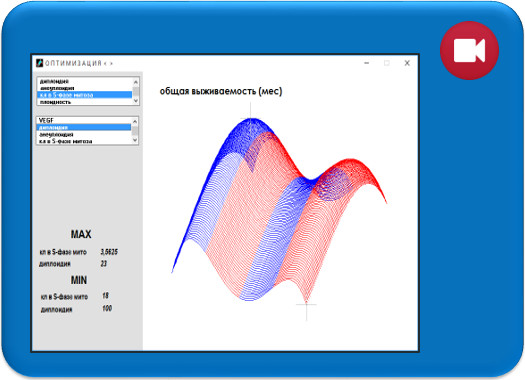Click highlighted диплоидия in the VEGF list
This screenshot has width=525, height=380.
pyautogui.click(x=84, y=127)
